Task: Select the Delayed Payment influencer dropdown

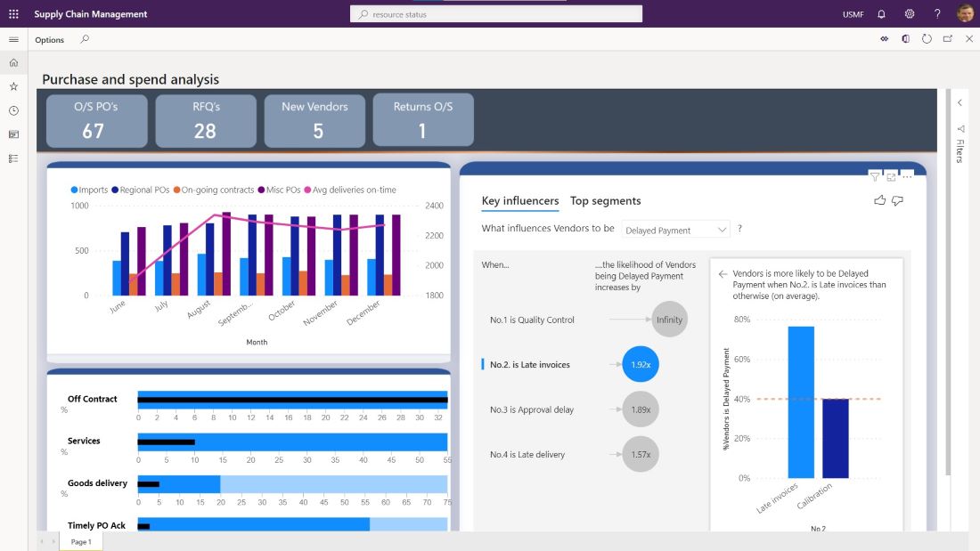Action: (675, 229)
